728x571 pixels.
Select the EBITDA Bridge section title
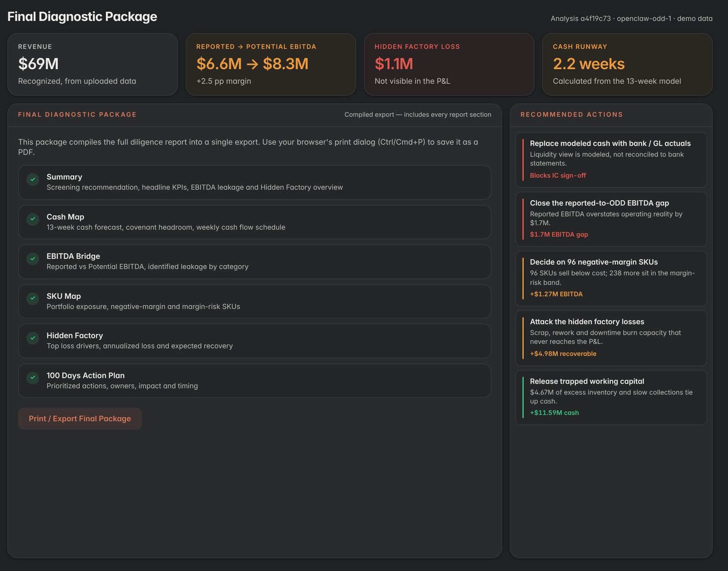point(73,256)
